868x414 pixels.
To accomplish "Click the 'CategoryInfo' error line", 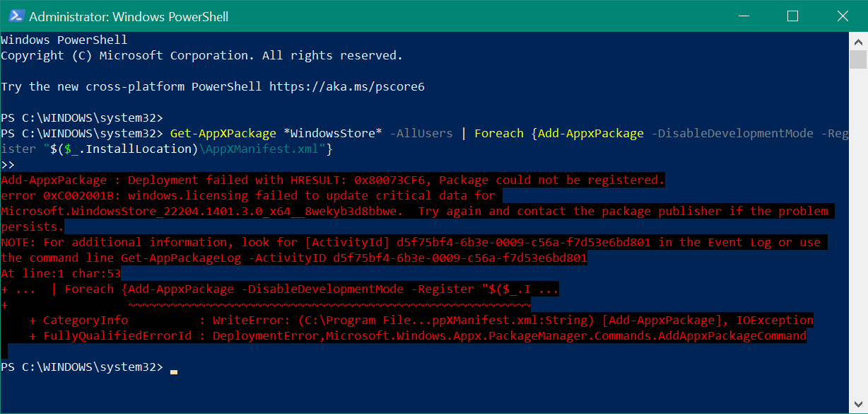I will click(x=421, y=320).
